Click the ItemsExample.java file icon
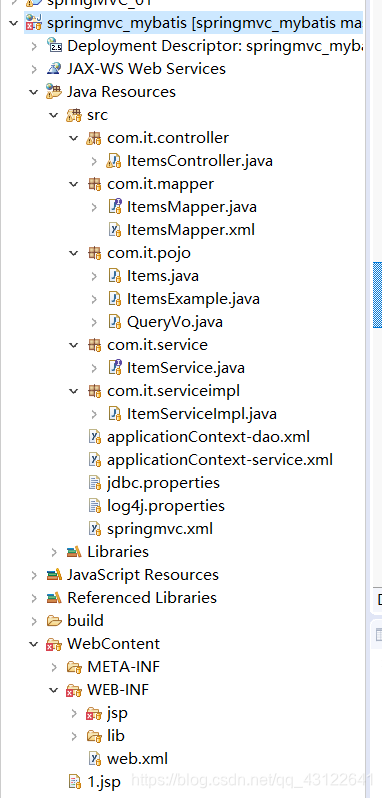The image size is (382, 798). pos(115,299)
